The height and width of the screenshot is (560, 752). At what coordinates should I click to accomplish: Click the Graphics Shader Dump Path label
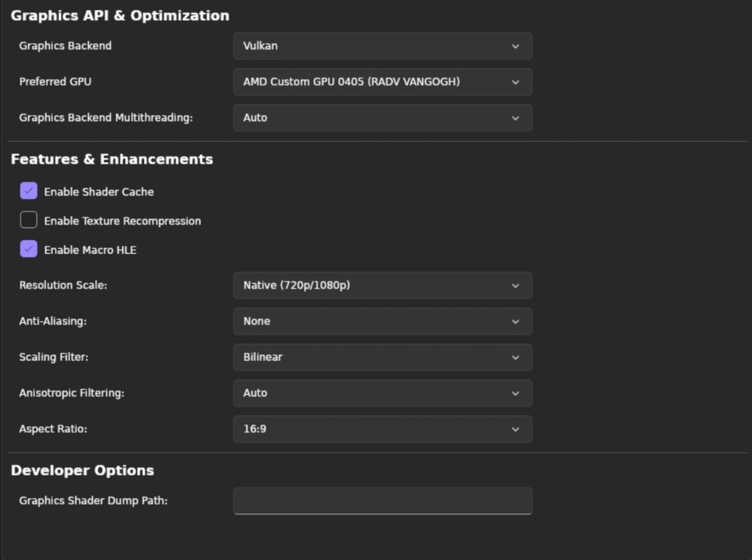click(x=93, y=501)
